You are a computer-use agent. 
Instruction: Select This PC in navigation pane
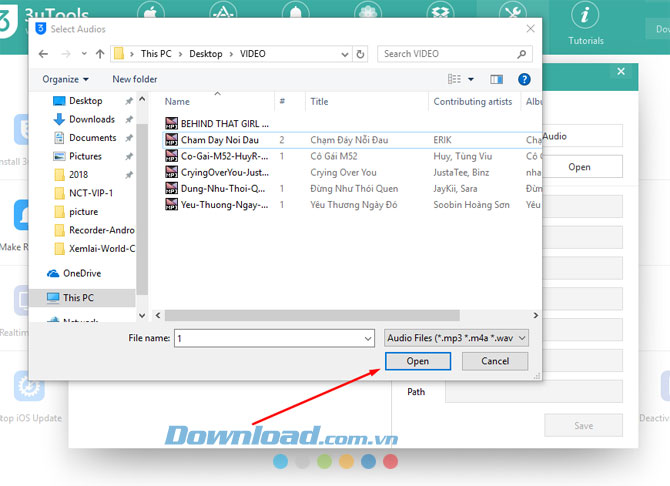(78, 297)
